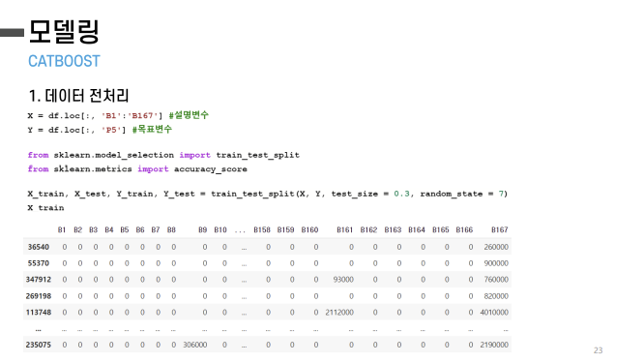Click cell value 93000 in B161
Screen dimensions: 644x363
click(343, 280)
